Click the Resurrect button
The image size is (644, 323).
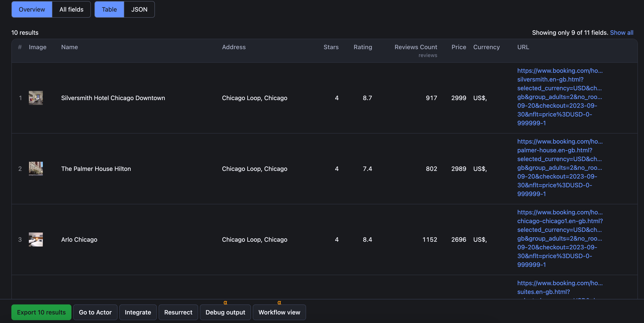[178, 312]
